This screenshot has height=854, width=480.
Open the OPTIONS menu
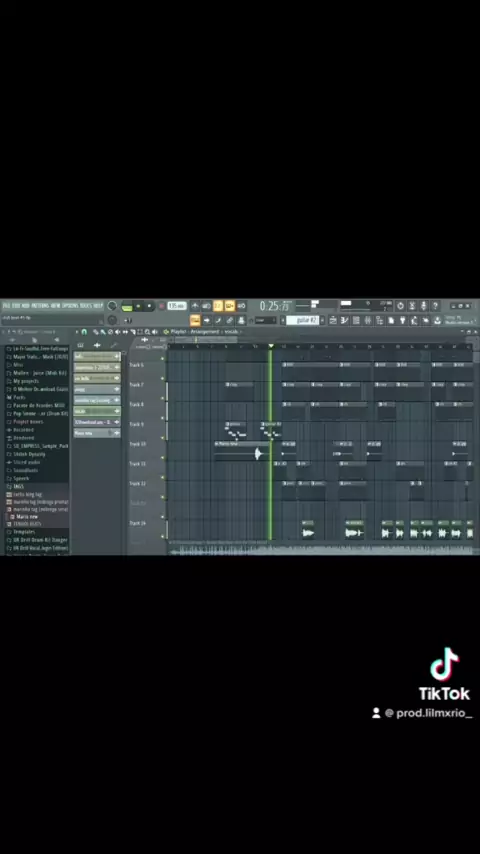(x=70, y=306)
